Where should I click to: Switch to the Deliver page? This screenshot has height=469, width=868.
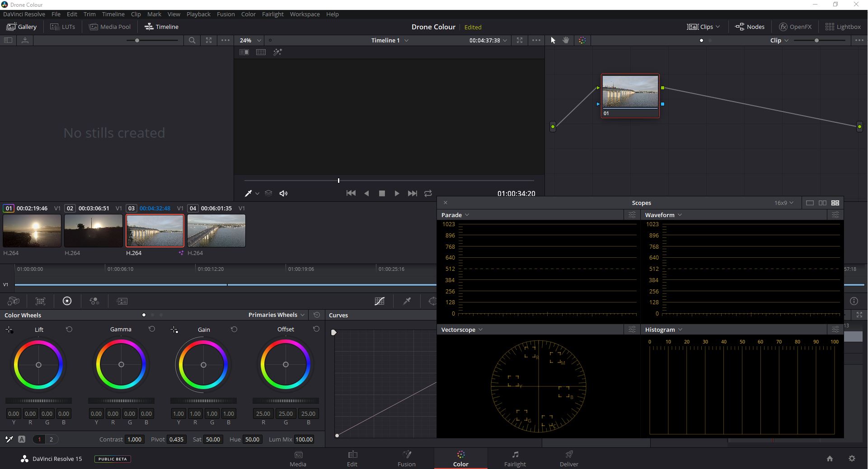click(569, 459)
